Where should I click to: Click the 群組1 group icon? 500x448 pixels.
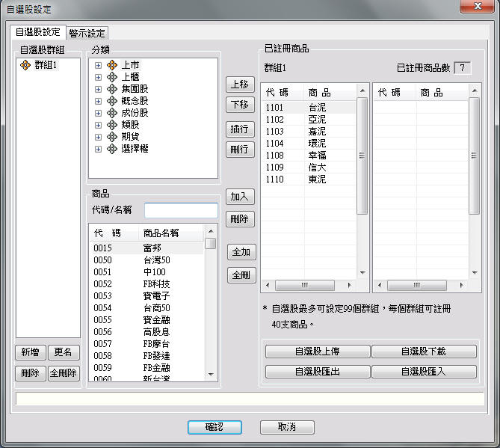pyautogui.click(x=26, y=65)
